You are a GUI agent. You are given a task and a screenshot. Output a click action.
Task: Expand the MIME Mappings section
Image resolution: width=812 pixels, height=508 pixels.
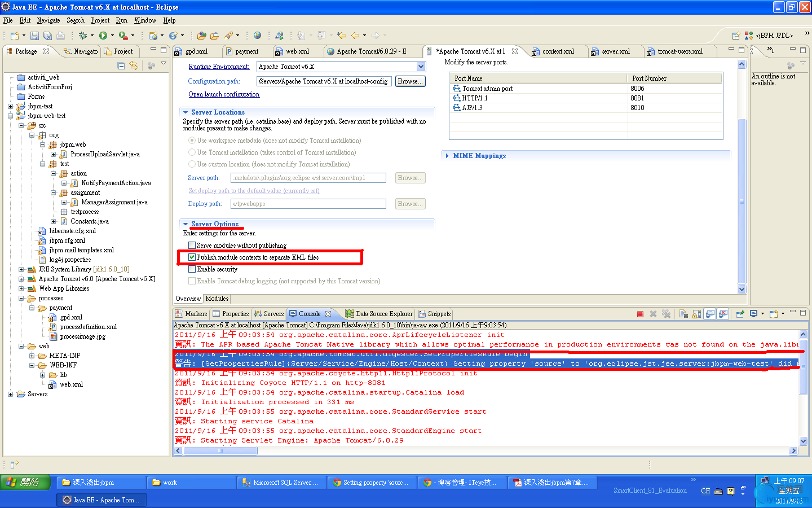[447, 156]
